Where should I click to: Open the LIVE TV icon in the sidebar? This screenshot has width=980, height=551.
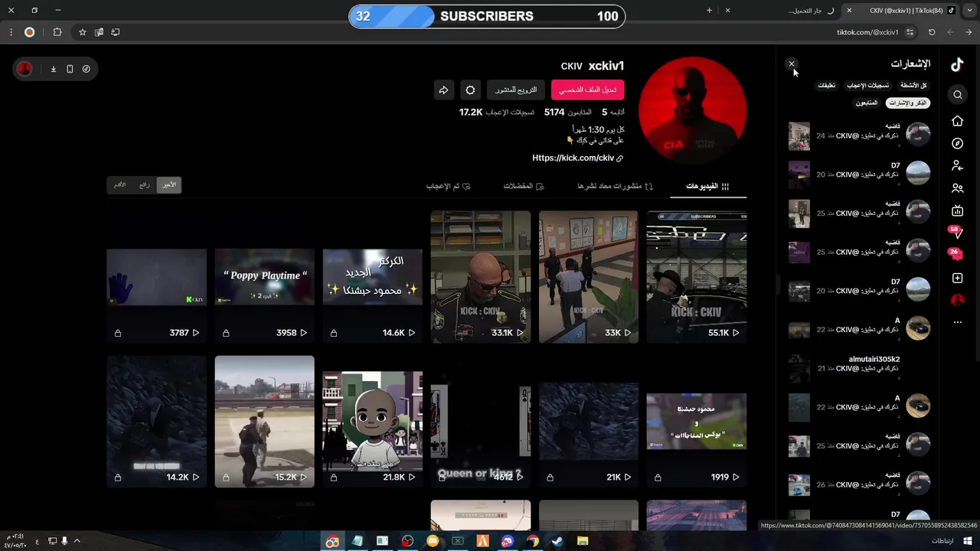(957, 211)
